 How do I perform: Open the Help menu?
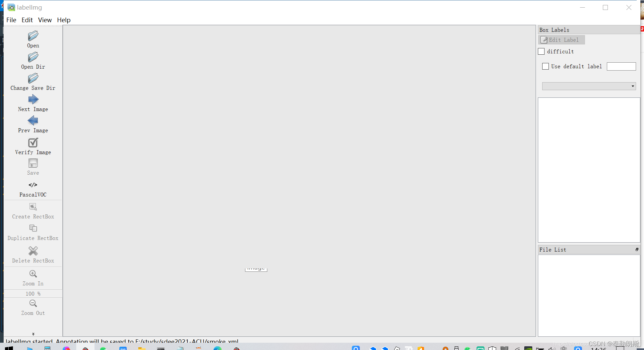pyautogui.click(x=64, y=20)
